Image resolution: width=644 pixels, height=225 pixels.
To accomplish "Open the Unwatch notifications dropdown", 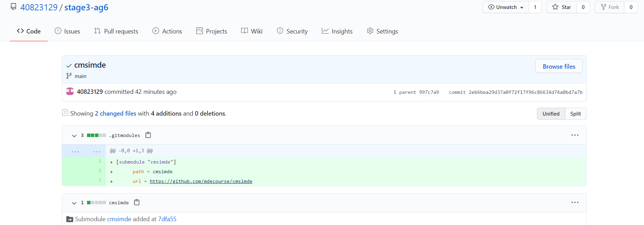I will pos(506,7).
